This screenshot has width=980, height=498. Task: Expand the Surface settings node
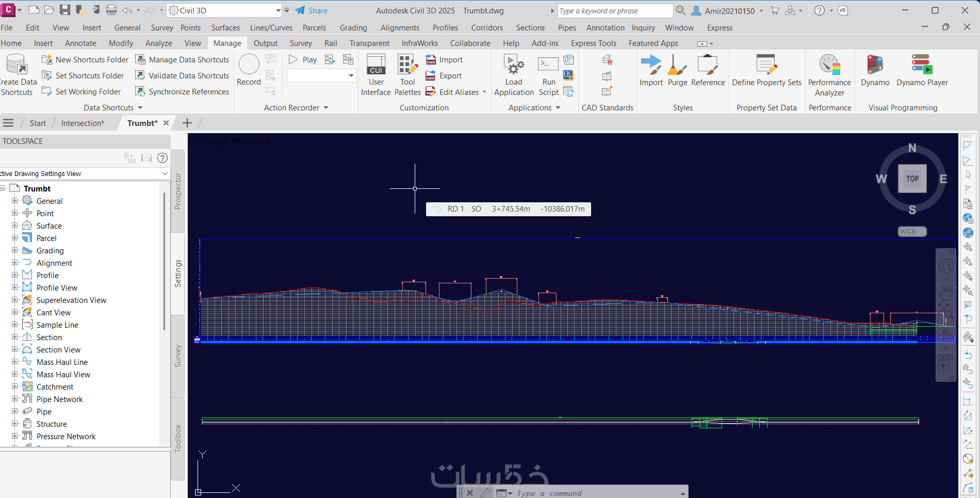pyautogui.click(x=15, y=226)
